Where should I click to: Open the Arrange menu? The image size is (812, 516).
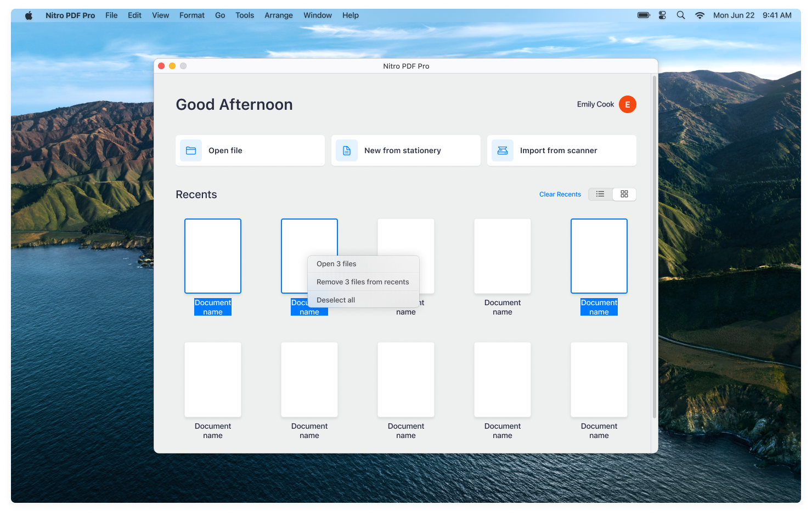[278, 15]
